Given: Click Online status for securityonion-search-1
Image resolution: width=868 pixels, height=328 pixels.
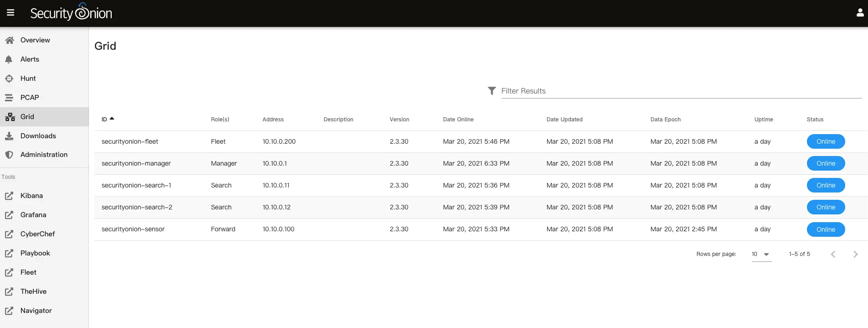Looking at the screenshot, I should pos(826,185).
